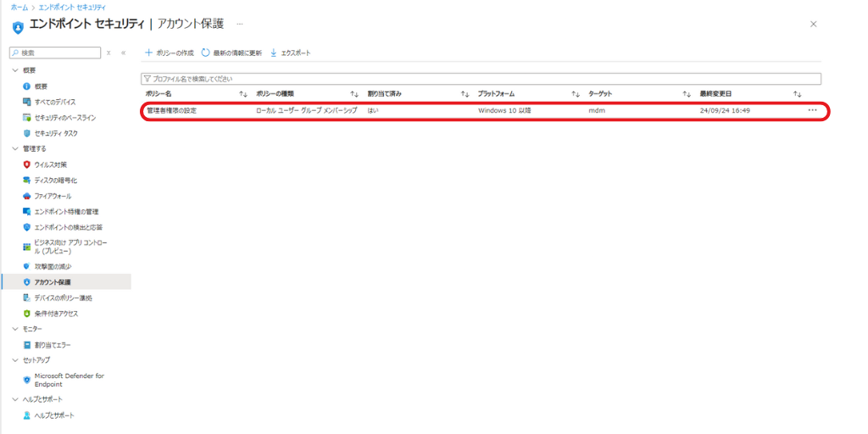Collapse the 概要 section

click(15, 70)
